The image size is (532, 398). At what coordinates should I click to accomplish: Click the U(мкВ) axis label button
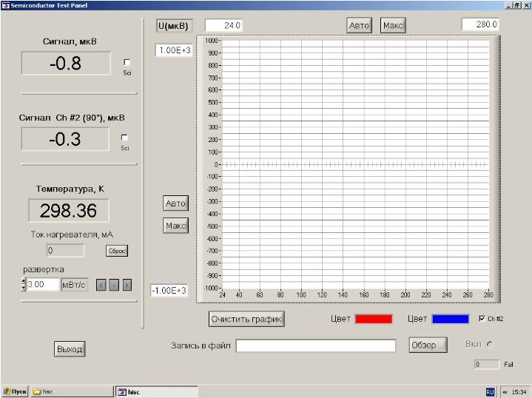175,26
